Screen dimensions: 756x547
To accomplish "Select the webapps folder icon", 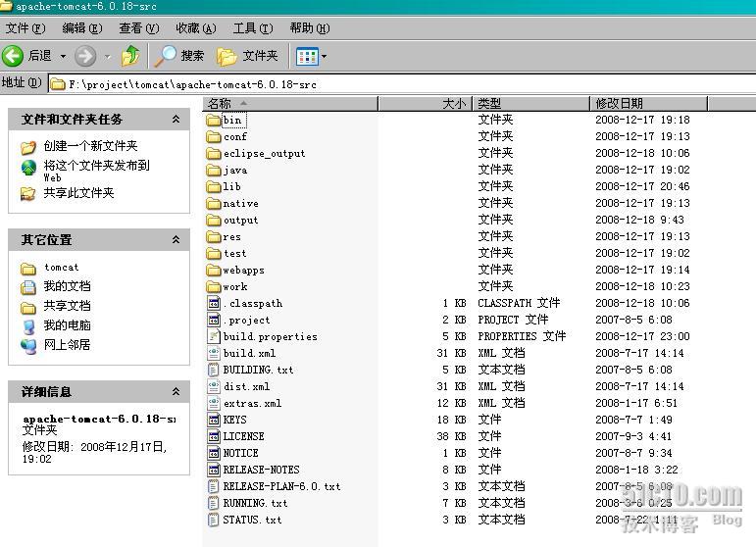I will pos(214,270).
